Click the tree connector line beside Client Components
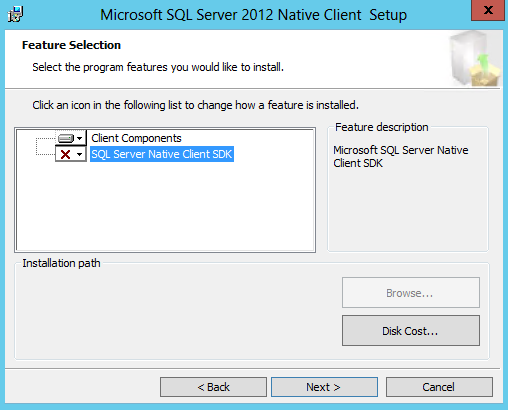This screenshot has height=410, width=508. point(45,138)
